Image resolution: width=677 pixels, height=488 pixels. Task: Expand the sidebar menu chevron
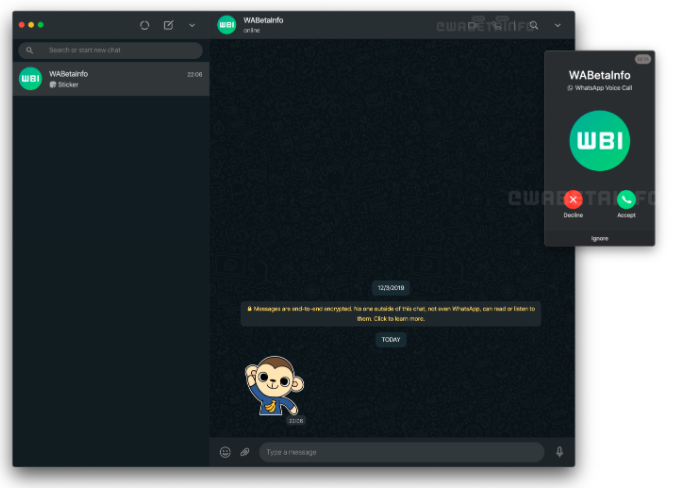point(192,25)
